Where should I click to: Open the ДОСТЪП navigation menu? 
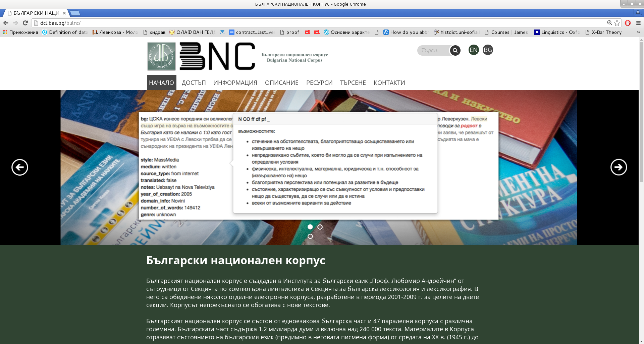pos(194,83)
